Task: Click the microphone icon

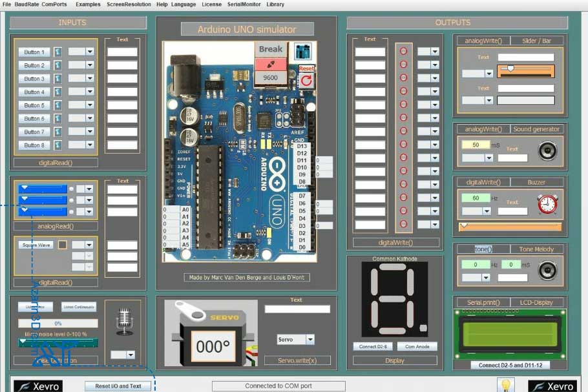Action: 124,321
